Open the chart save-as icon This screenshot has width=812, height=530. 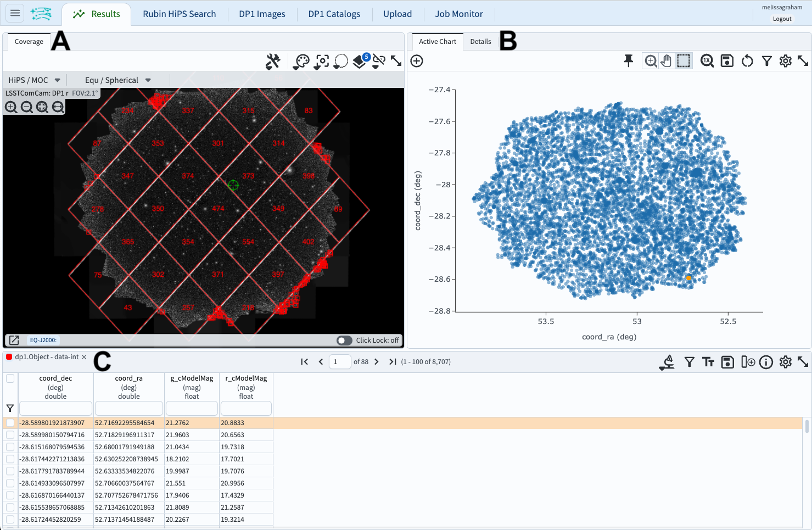(x=727, y=61)
